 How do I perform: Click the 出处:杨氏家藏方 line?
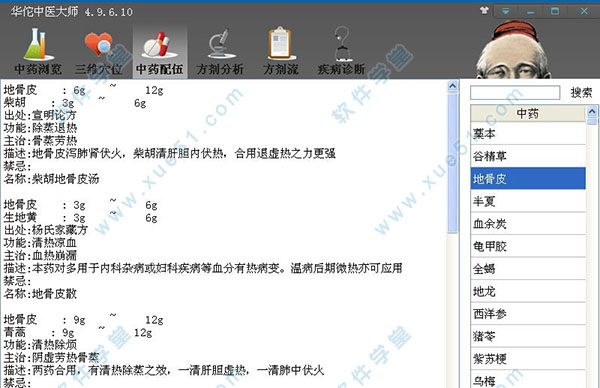point(46,230)
